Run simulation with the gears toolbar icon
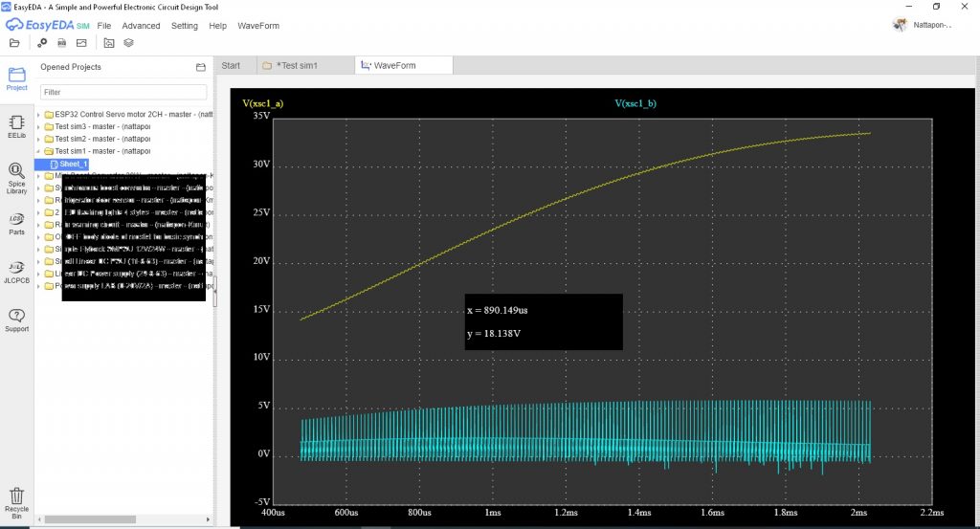Viewport: 980px width, 529px height. [x=42, y=43]
